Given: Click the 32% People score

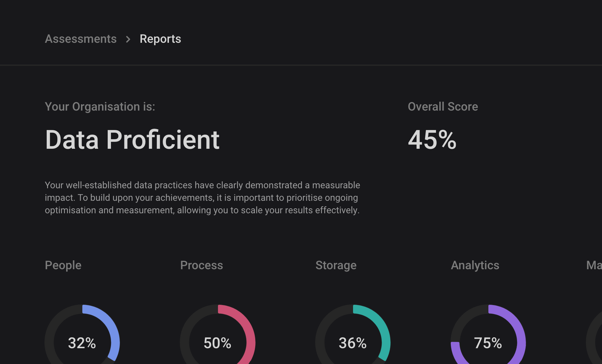Looking at the screenshot, I should pyautogui.click(x=82, y=343).
